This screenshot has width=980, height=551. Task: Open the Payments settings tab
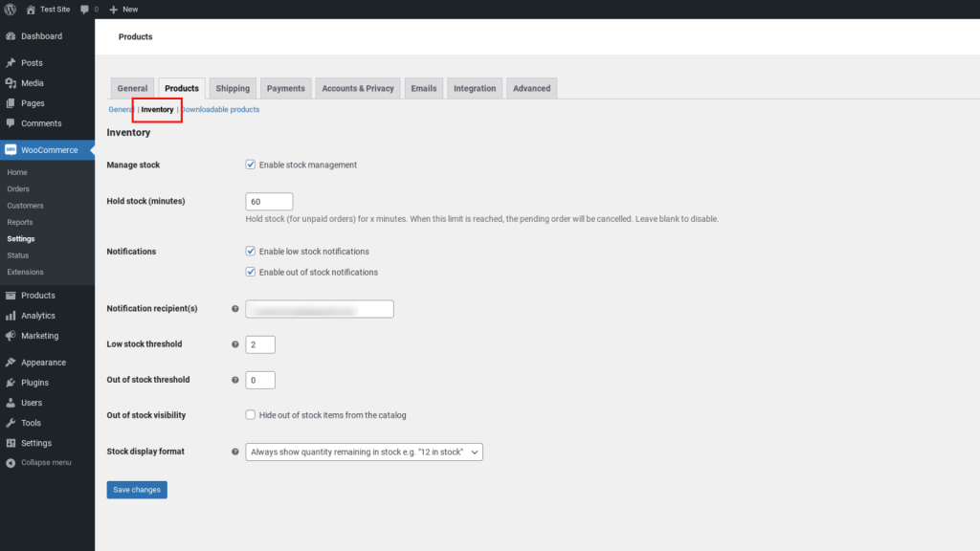(285, 88)
